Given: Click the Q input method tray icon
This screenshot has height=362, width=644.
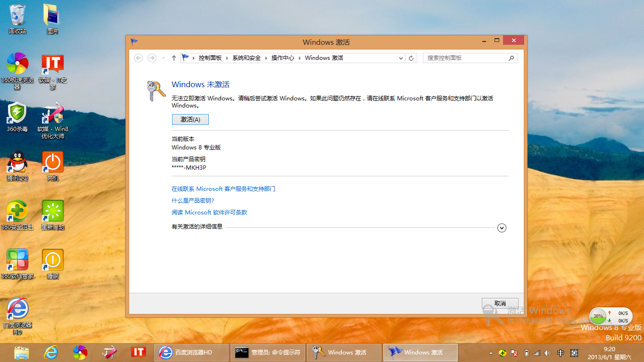Looking at the screenshot, I should [x=574, y=353].
